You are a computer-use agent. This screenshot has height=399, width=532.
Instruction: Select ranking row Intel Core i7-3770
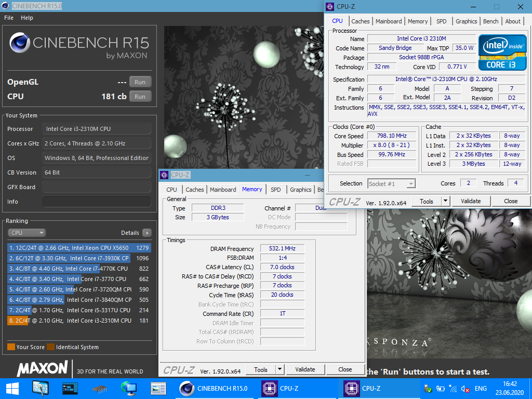[x=79, y=279]
